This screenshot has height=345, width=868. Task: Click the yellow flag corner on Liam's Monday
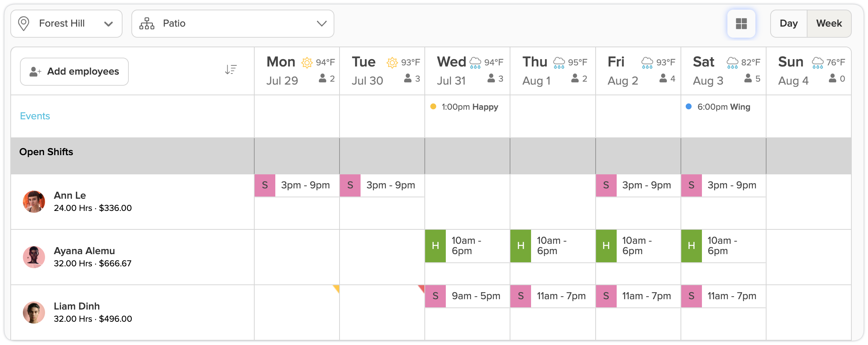pyautogui.click(x=337, y=288)
